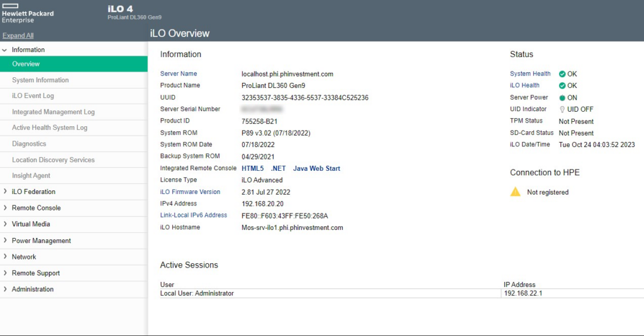Expand the Administration section
This screenshot has width=644, height=336.
click(5, 289)
